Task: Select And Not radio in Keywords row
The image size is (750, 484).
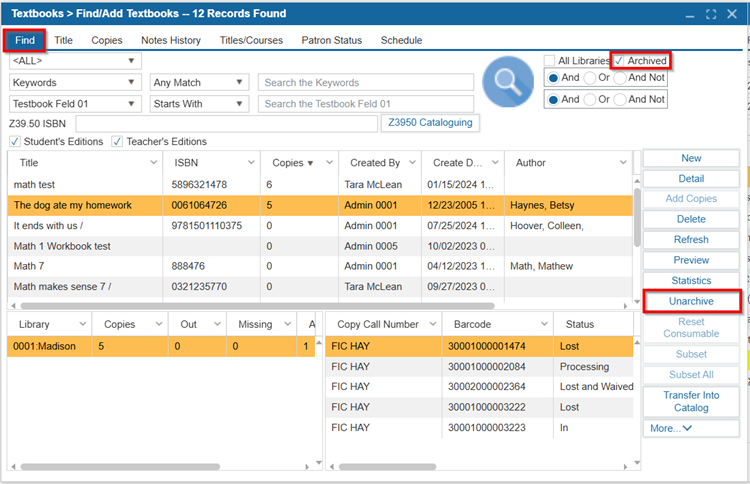Action: click(620, 77)
